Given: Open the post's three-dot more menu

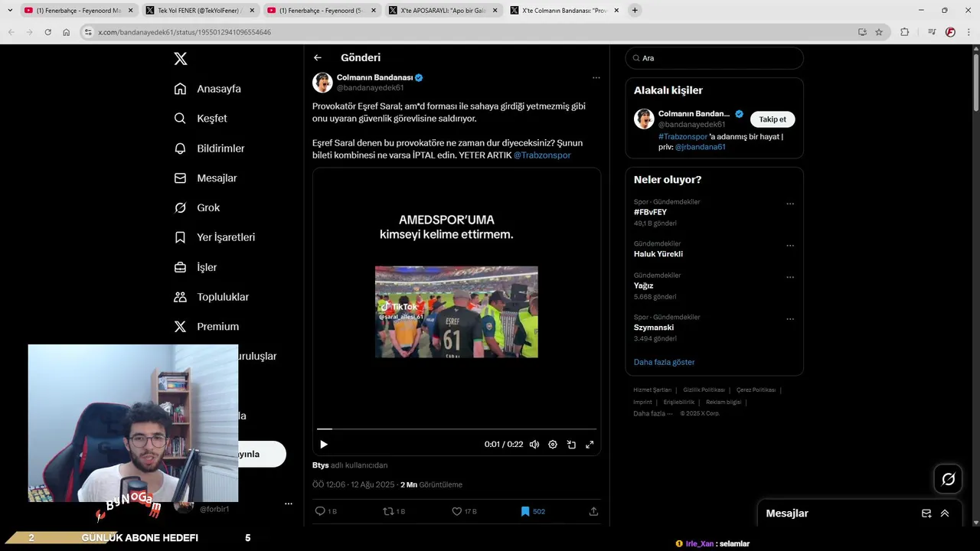Looking at the screenshot, I should click(596, 77).
